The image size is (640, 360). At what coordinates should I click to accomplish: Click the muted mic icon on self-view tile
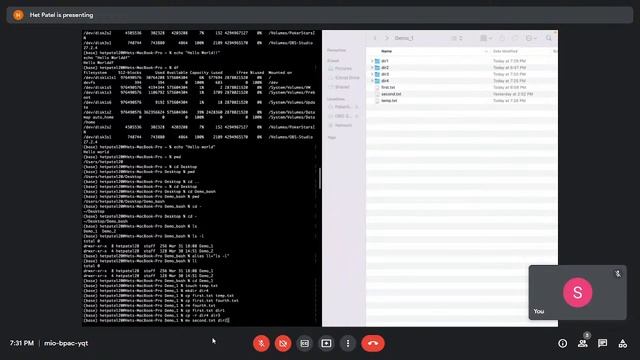pyautogui.click(x=618, y=274)
